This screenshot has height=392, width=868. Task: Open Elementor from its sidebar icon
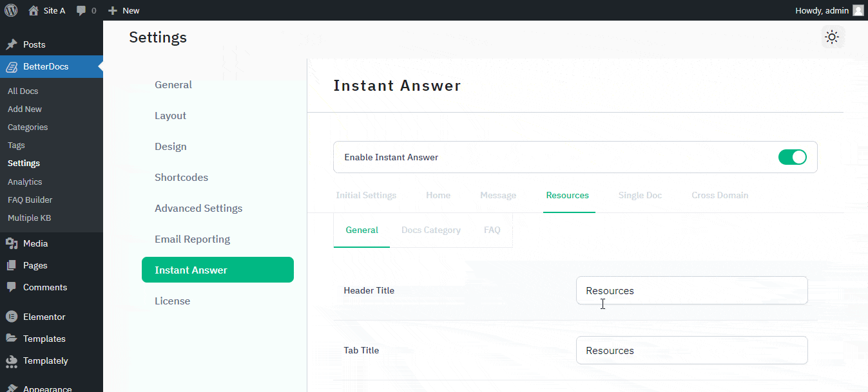click(10, 317)
